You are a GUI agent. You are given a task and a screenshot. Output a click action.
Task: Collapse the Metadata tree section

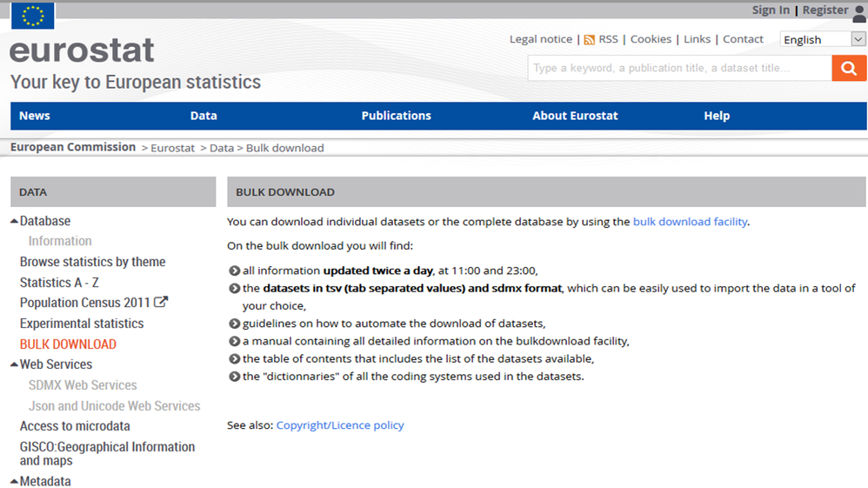15,481
